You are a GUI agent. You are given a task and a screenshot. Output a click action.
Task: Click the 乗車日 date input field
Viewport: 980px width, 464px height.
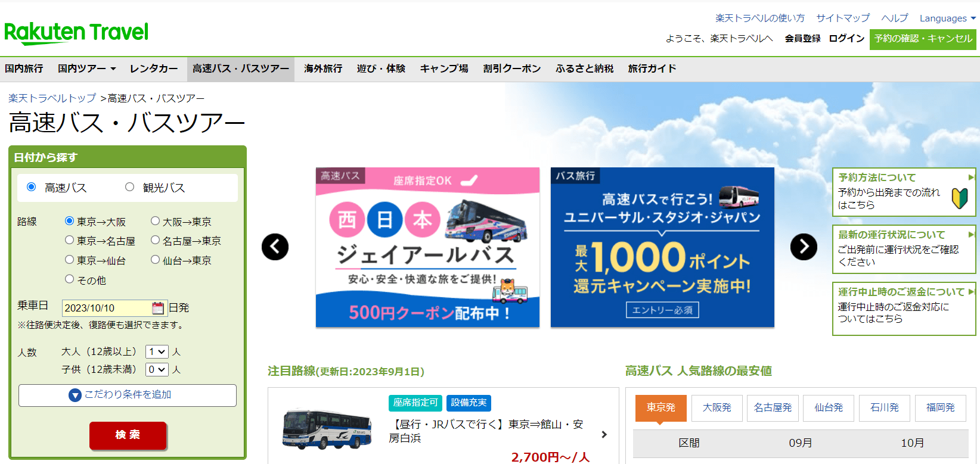[x=106, y=308]
